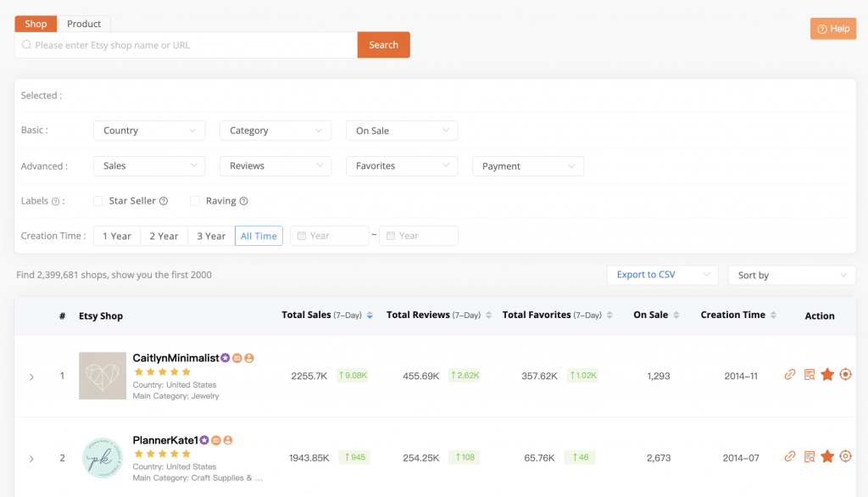
Task: Click the Star Seller help question icon
Action: pos(164,202)
